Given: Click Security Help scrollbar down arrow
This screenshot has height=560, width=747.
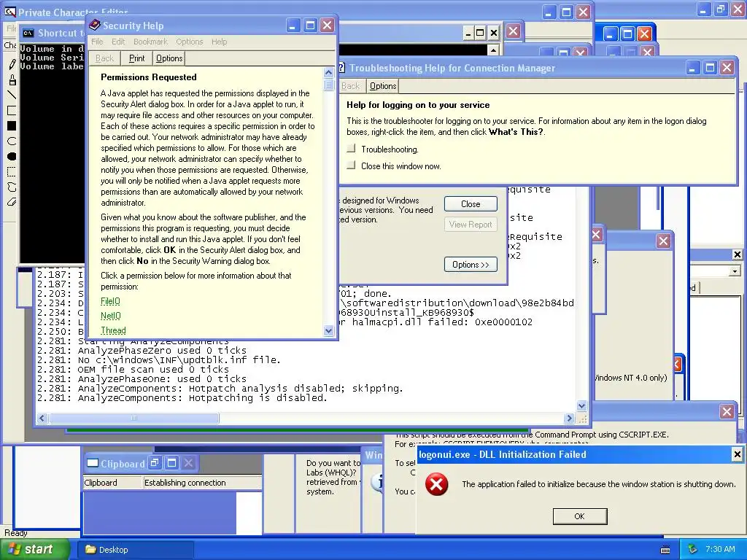Looking at the screenshot, I should [x=328, y=330].
